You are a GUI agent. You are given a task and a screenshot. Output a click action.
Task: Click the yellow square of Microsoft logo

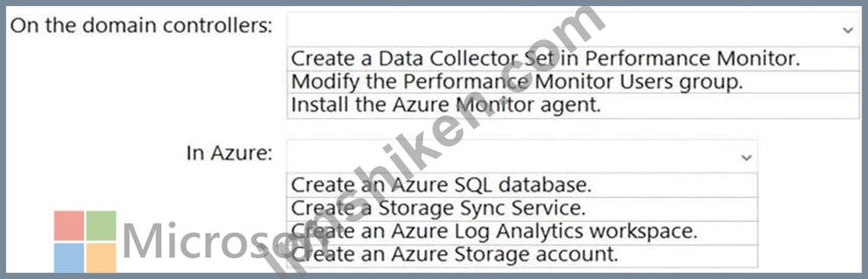point(101,257)
